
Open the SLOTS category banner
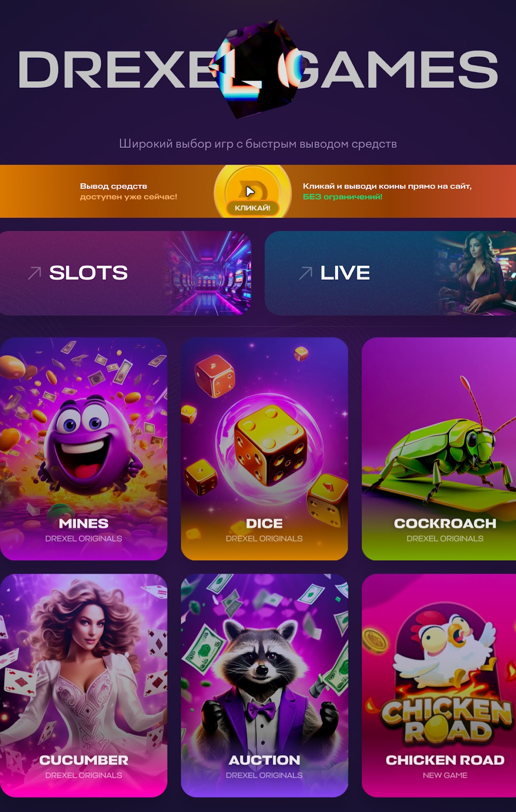125,273
